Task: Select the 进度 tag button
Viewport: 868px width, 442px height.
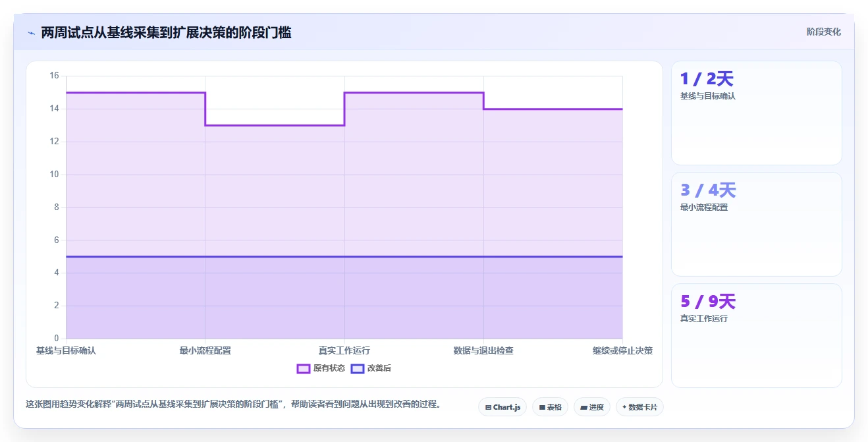Action: coord(592,407)
